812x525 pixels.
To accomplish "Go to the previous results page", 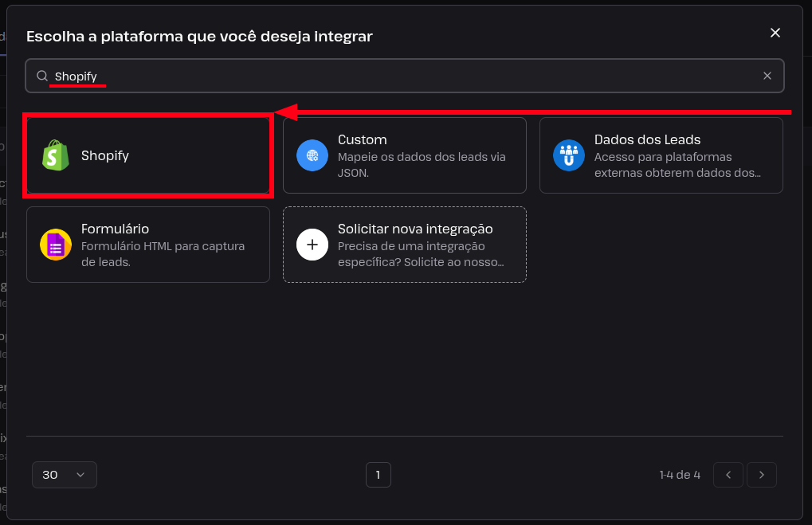I will pos(728,475).
